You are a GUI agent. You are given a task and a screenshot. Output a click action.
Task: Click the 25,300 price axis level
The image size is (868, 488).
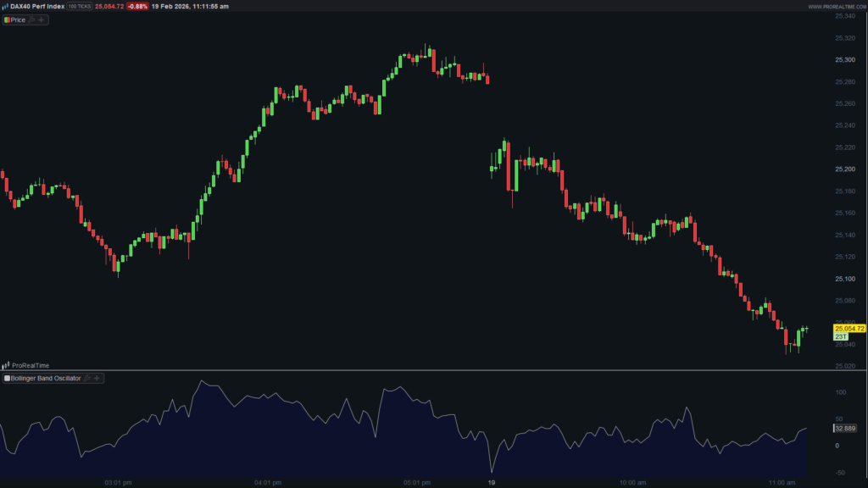(845, 60)
